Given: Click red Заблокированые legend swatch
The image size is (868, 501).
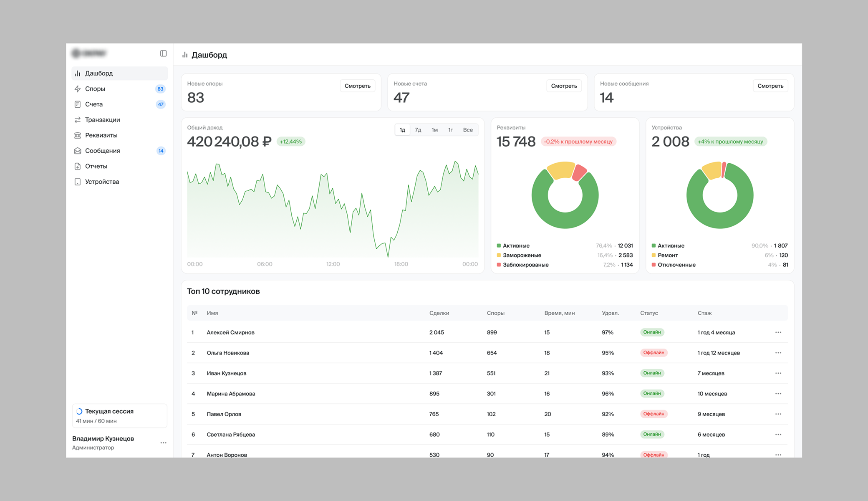Looking at the screenshot, I should (499, 265).
